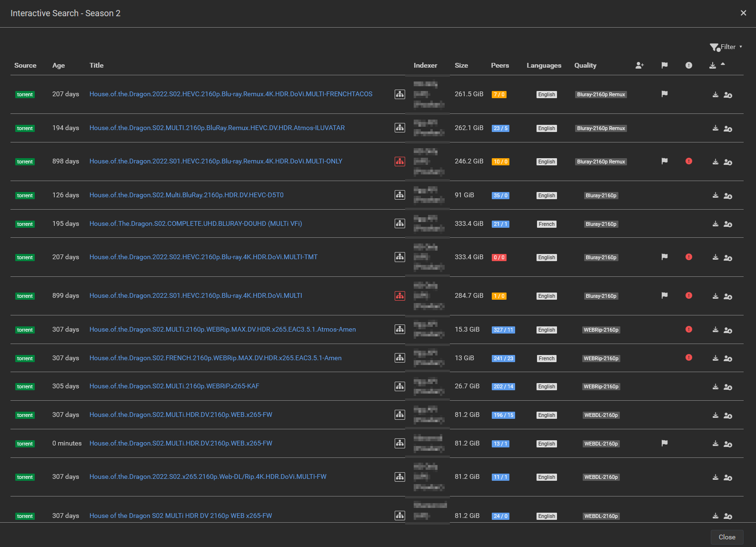Download the S01 MULTI-ONLY Remux release
This screenshot has height=547, width=756.
click(715, 162)
